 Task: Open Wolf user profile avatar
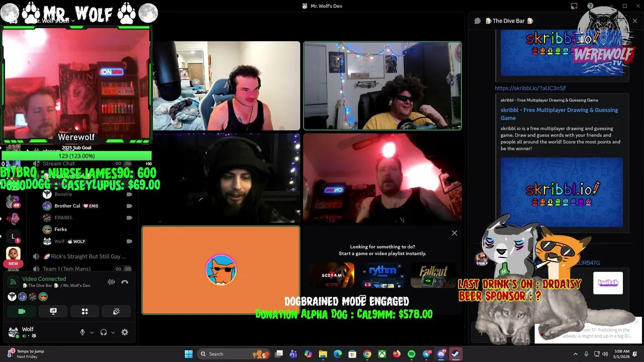click(x=14, y=332)
